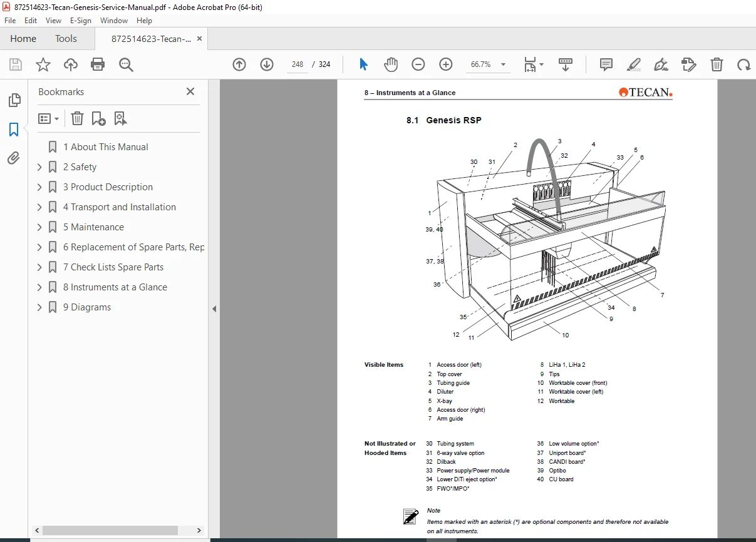Expand 3 Product Description bookmark
756x542 pixels.
[39, 187]
